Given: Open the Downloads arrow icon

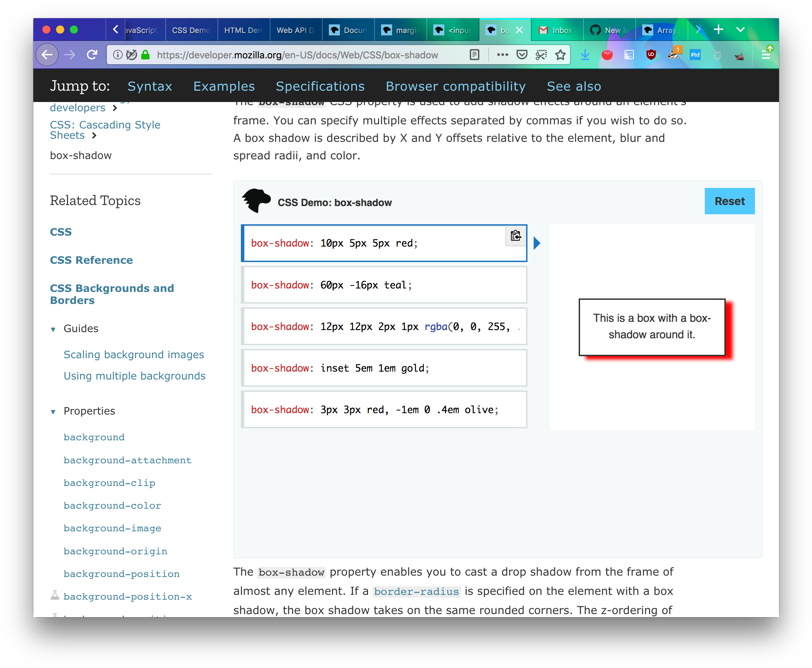Looking at the screenshot, I should [x=585, y=55].
